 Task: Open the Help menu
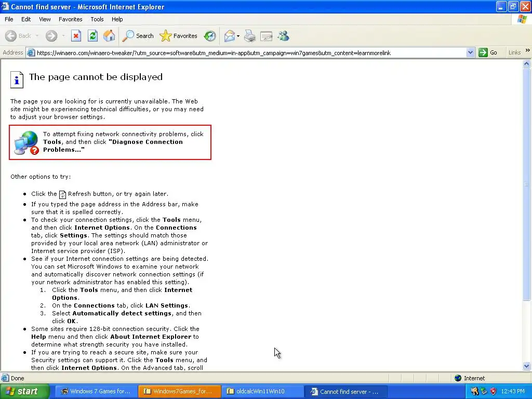pyautogui.click(x=117, y=19)
